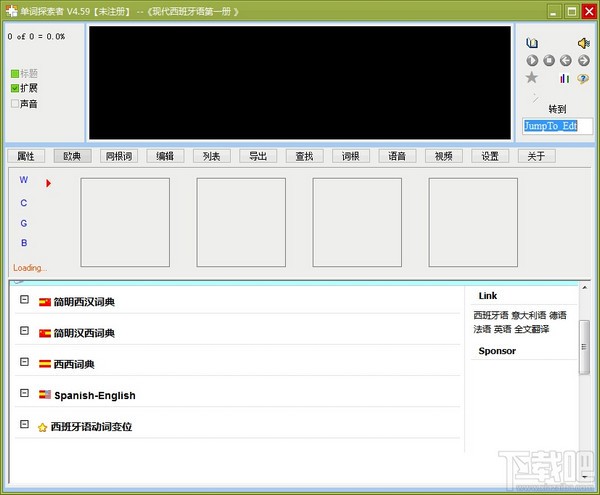Toggle the 标题 checkbox
Screen dimensions: 600x495
15,73
